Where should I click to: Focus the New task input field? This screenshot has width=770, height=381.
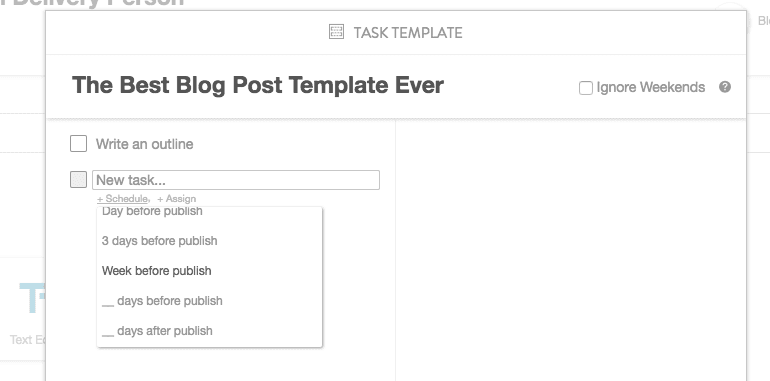[236, 180]
